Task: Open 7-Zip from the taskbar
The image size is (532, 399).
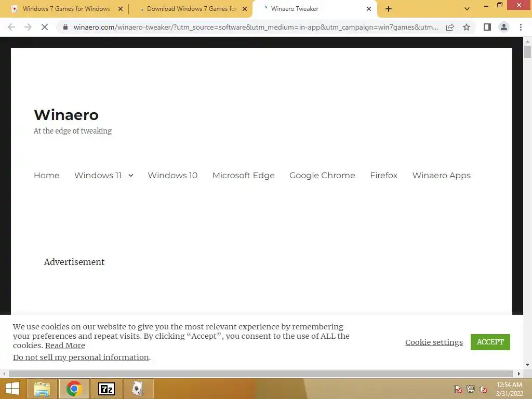Action: 107,389
